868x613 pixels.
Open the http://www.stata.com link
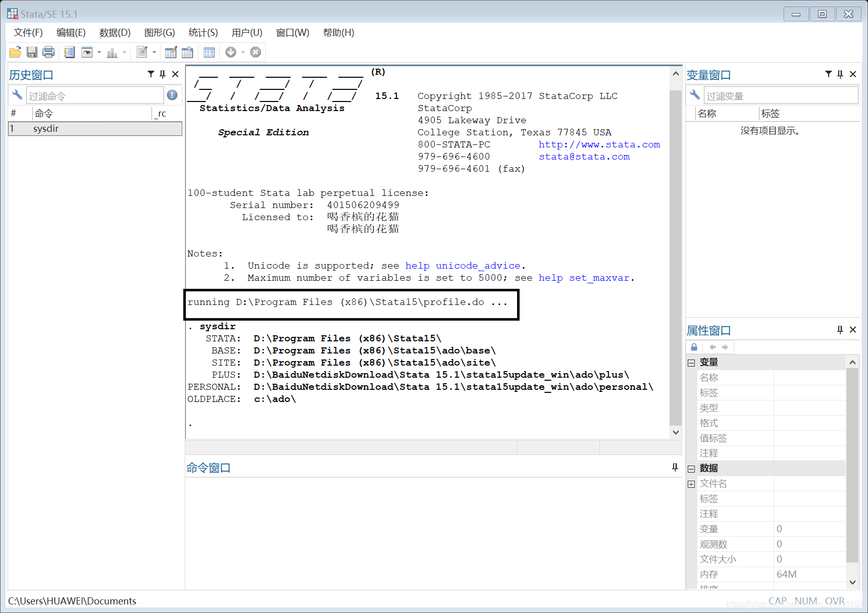coord(599,144)
